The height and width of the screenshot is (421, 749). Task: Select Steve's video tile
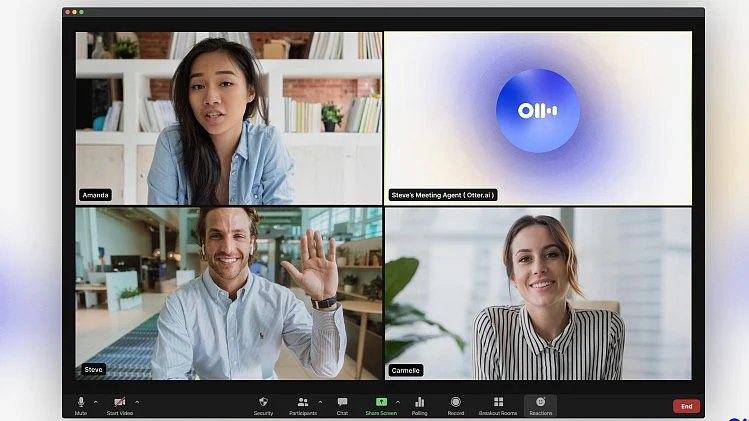click(229, 293)
